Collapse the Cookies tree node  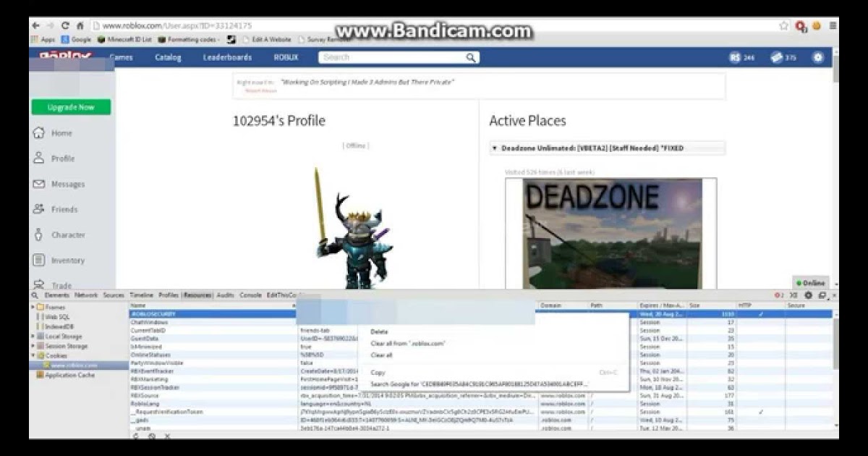click(33, 355)
